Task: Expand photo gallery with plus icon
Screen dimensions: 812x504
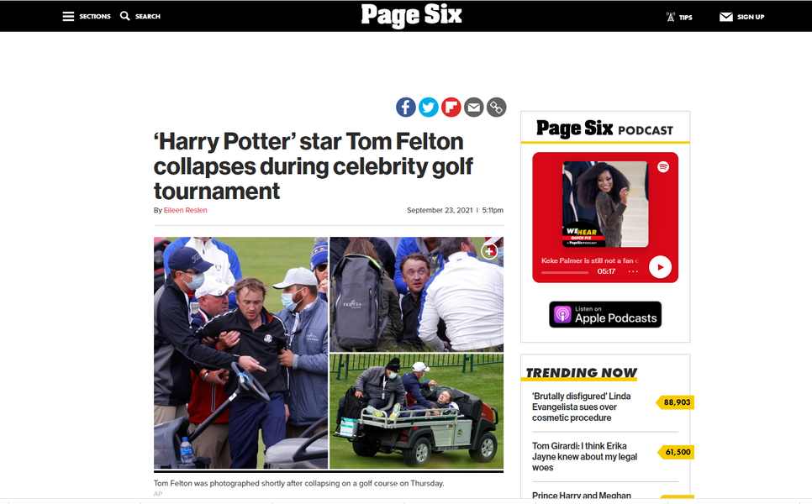Action: [489, 251]
